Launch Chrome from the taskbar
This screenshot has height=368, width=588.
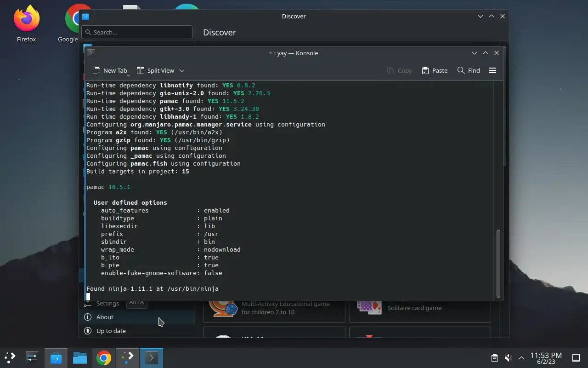pos(104,357)
